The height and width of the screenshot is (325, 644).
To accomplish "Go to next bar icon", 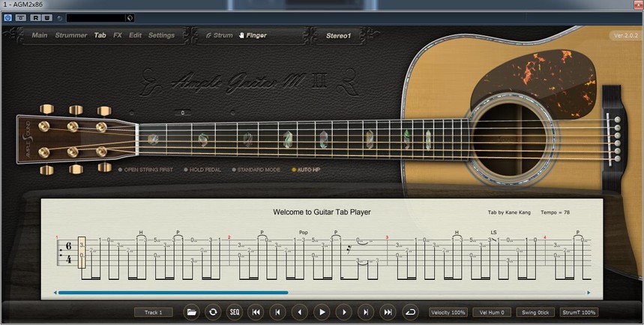I will pyautogui.click(x=366, y=312).
